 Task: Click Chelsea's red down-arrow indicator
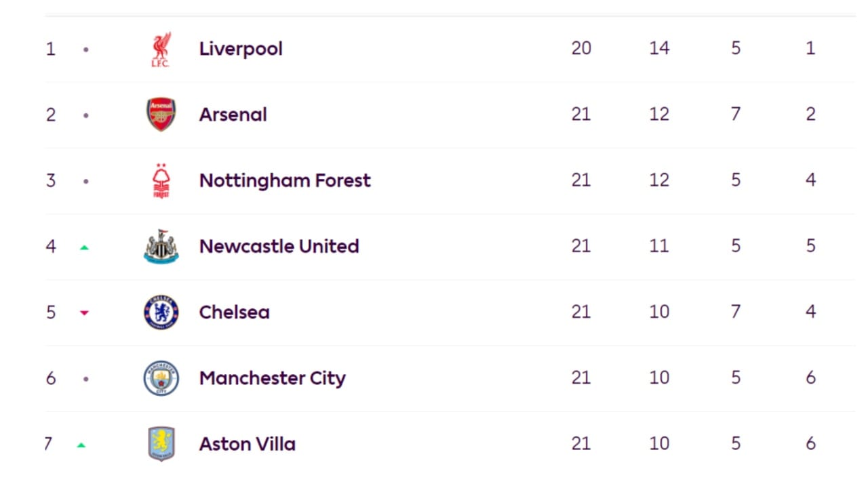[x=84, y=313]
